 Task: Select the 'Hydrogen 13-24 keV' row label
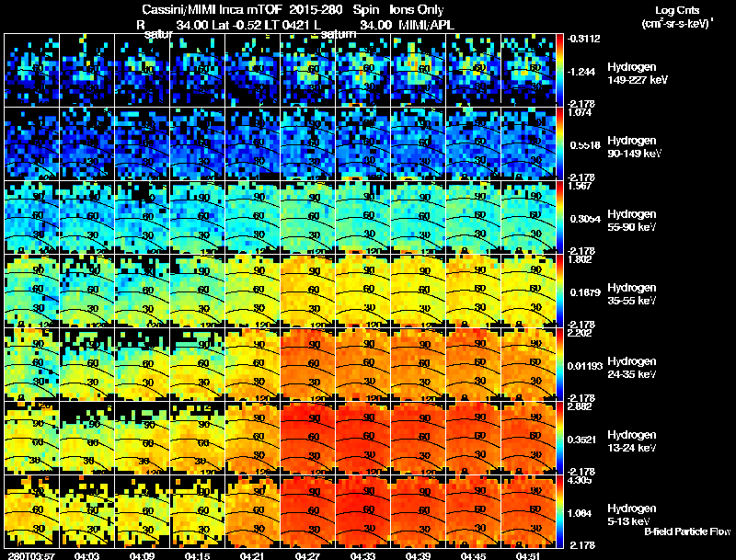pyautogui.click(x=632, y=441)
